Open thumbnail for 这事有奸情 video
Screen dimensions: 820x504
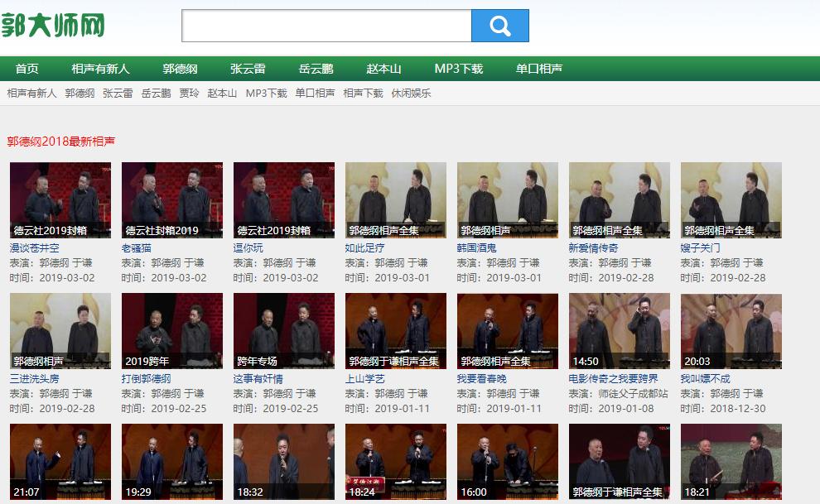[x=284, y=331]
